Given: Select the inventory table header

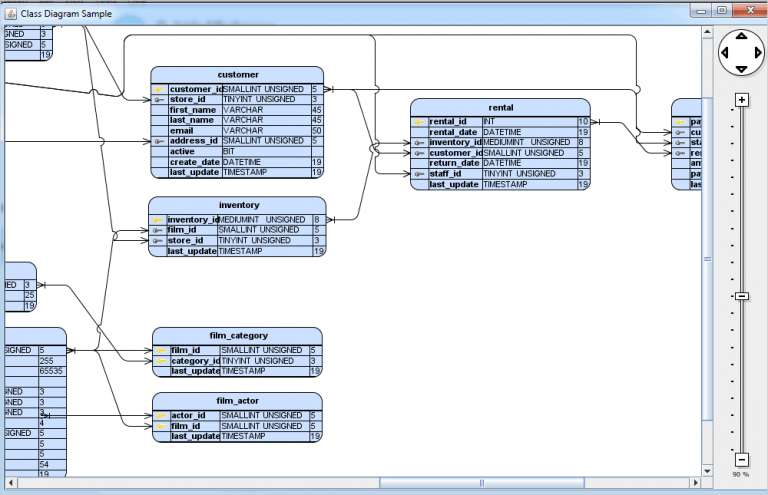Looking at the screenshot, I should coord(238,205).
